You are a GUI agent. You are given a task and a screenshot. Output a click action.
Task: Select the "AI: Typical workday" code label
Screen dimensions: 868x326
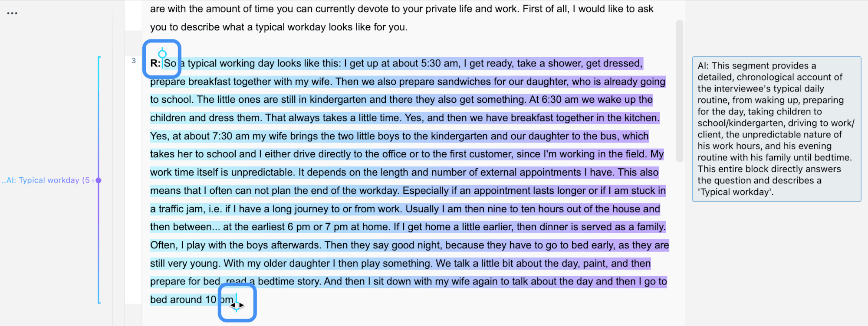point(47,180)
